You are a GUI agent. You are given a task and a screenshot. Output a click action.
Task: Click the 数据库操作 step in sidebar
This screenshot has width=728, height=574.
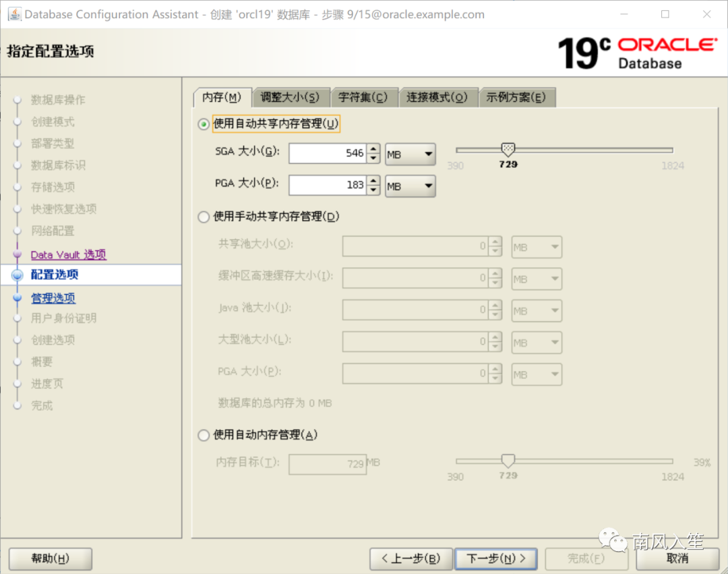click(x=58, y=100)
